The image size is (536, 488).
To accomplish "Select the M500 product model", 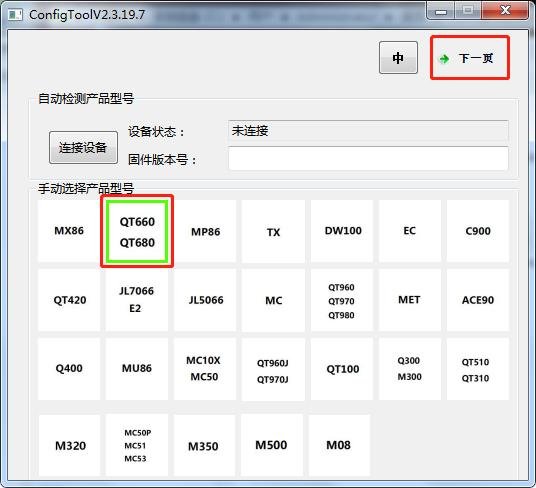I will pyautogui.click(x=272, y=445).
